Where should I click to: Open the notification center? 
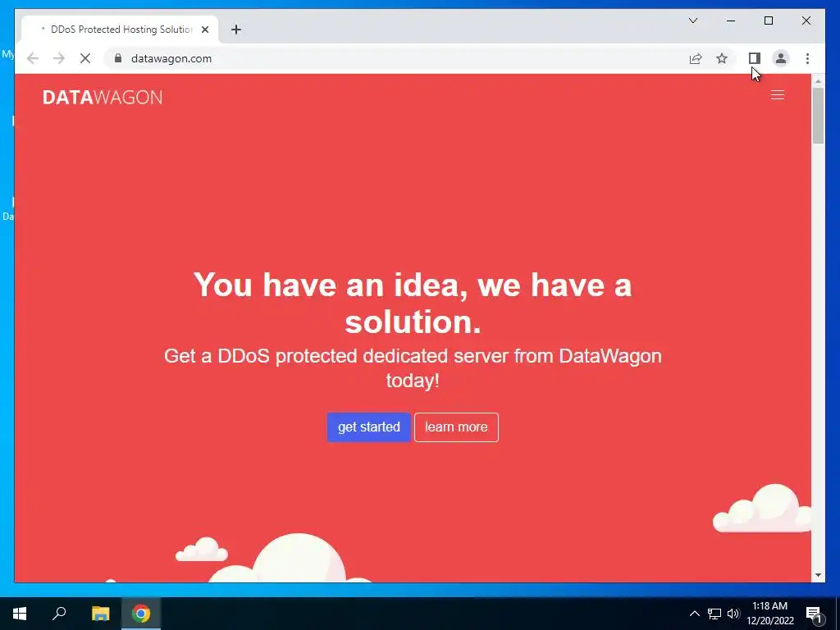814,614
